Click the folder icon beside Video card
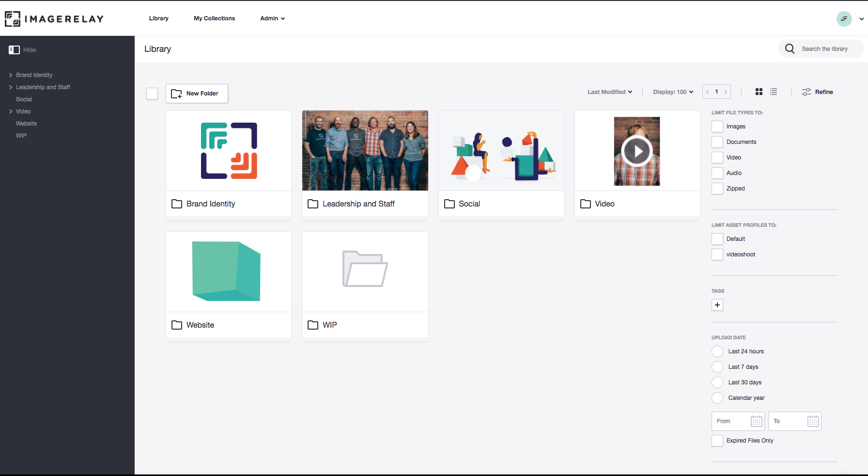The image size is (868, 476). click(586, 204)
